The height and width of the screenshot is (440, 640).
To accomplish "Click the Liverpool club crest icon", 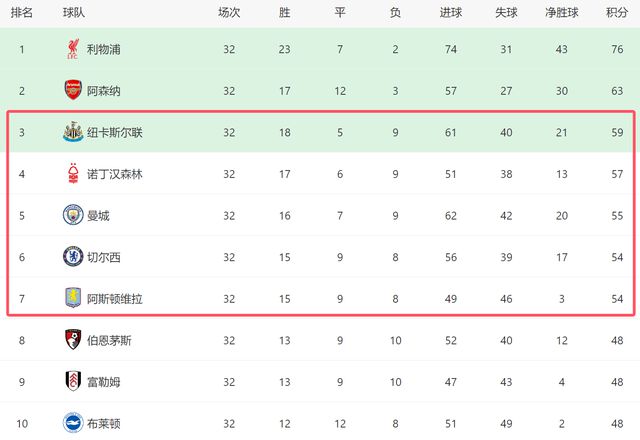I will (x=73, y=49).
